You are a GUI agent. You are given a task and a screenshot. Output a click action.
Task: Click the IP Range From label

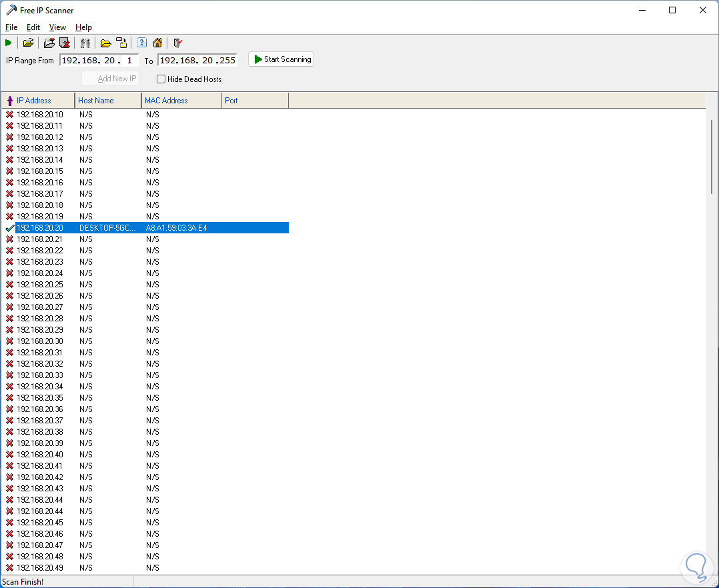[30, 61]
